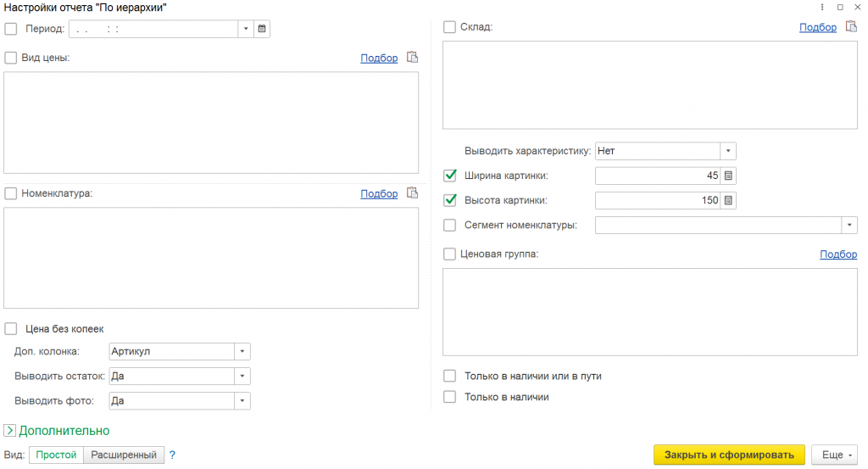Click the Закрыть и сформировать button
The image size is (868, 469).
(x=729, y=455)
